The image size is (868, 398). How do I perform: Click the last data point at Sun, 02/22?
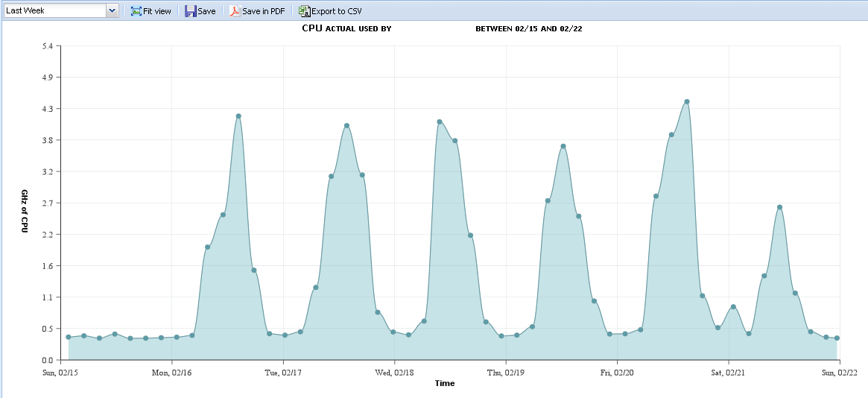[837, 338]
